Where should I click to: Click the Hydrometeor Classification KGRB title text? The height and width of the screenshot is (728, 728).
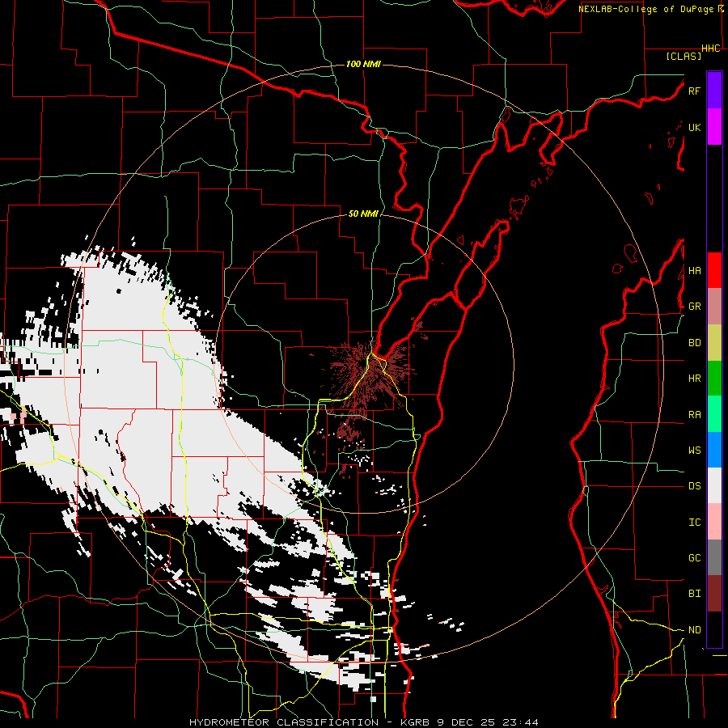[363, 722]
